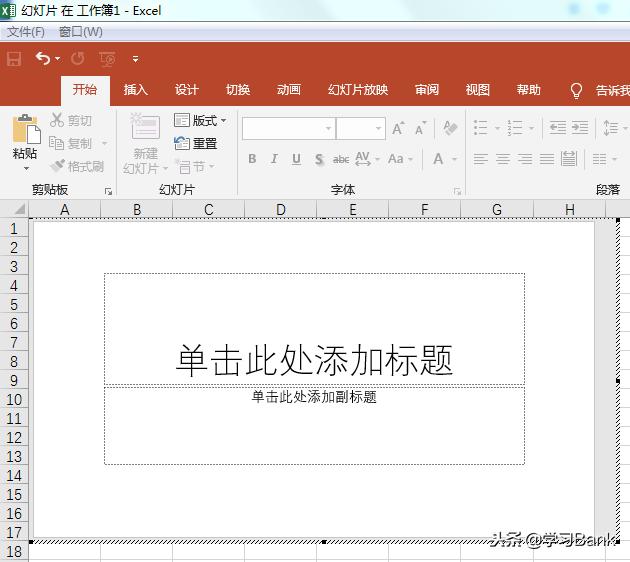
Task: Click the add or remove columns icon
Action: 599,159
